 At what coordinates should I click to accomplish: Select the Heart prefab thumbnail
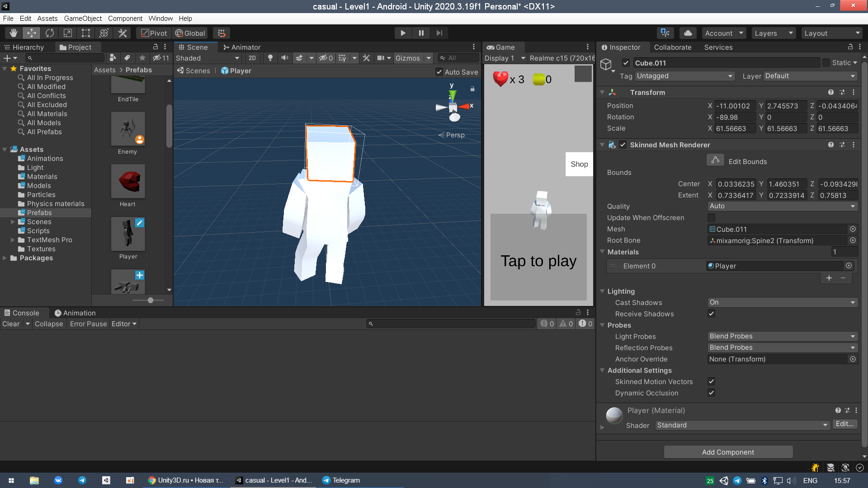tap(128, 181)
